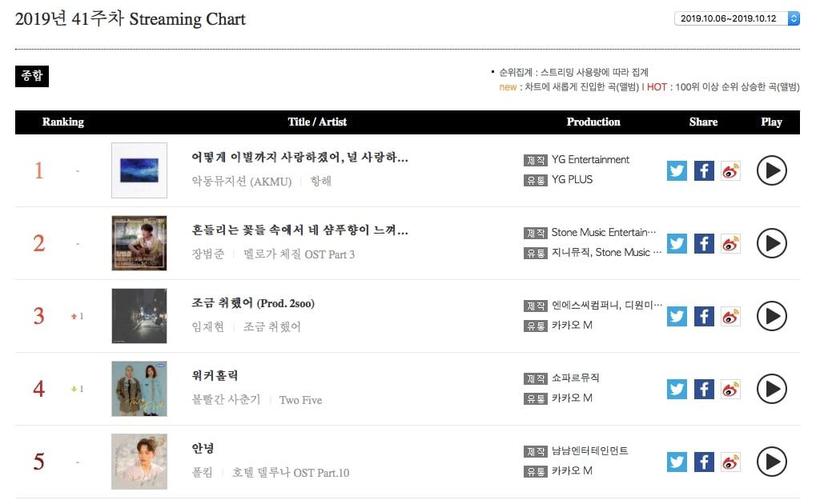The height and width of the screenshot is (504, 820).
Task: Open album 호텔 델루나 OST Part.10
Action: 291,472
